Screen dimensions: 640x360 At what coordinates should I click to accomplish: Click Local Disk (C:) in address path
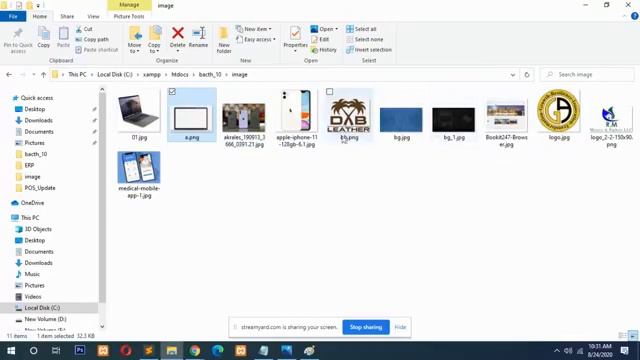[115, 75]
